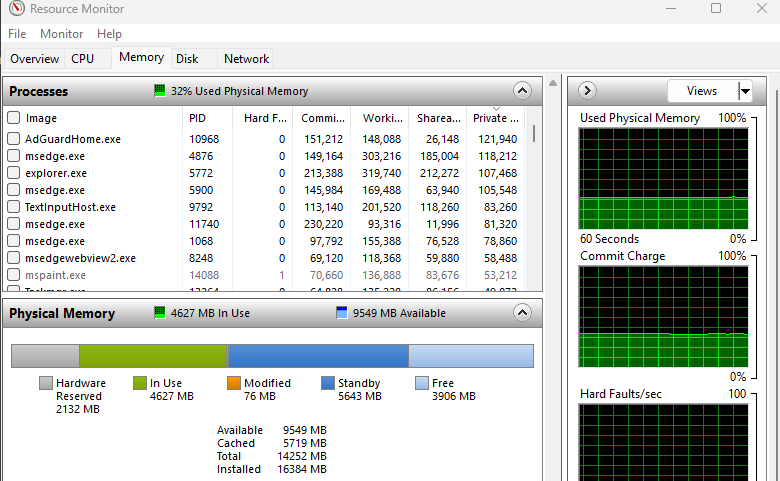Click PID value 10968
The width and height of the screenshot is (780, 481).
pyautogui.click(x=204, y=139)
